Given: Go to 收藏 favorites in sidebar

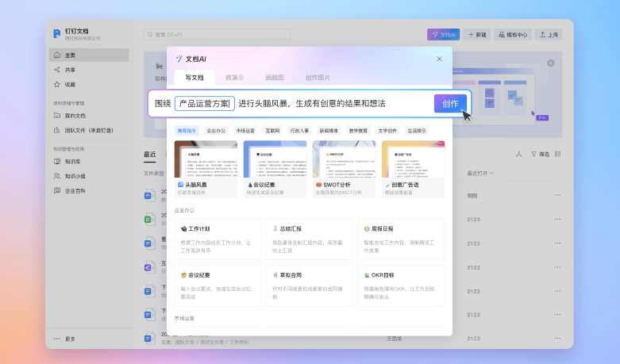Looking at the screenshot, I should 70,84.
